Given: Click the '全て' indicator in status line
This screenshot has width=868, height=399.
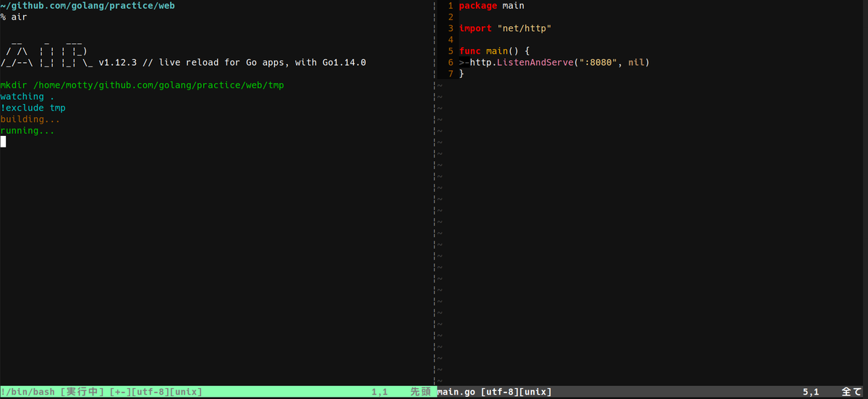Looking at the screenshot, I should point(851,392).
